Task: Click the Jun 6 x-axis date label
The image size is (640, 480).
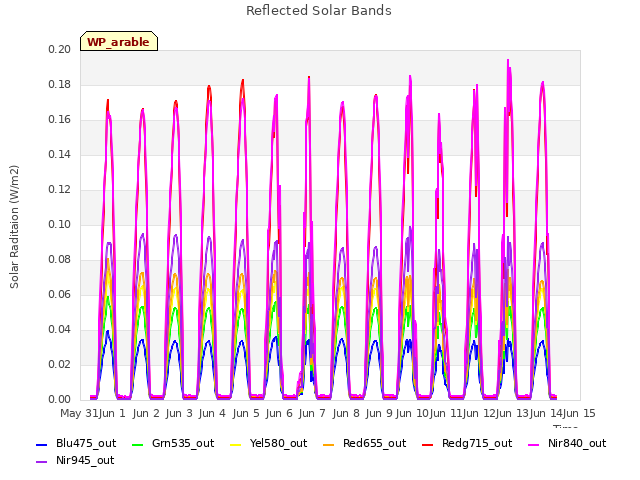Action: tap(279, 413)
